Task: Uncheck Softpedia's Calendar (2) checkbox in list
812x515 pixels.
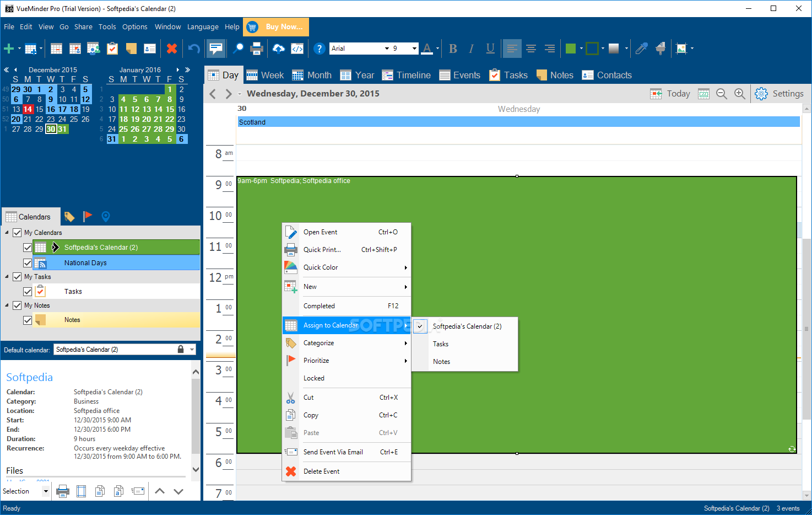Action: click(28, 248)
